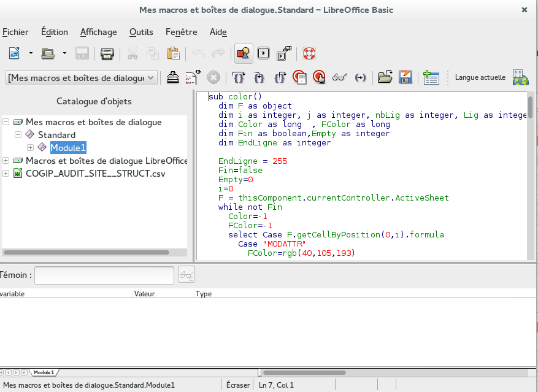Click the Paste clipboard icon
Image resolution: width=538 pixels, height=392 pixels.
point(173,53)
